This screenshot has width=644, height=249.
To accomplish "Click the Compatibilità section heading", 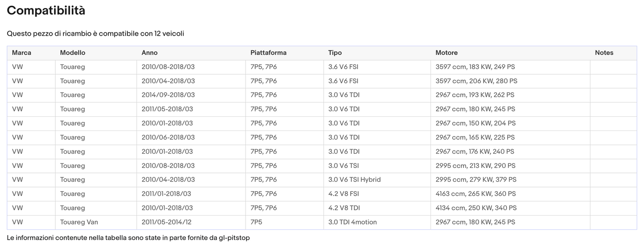I will click(x=46, y=11).
